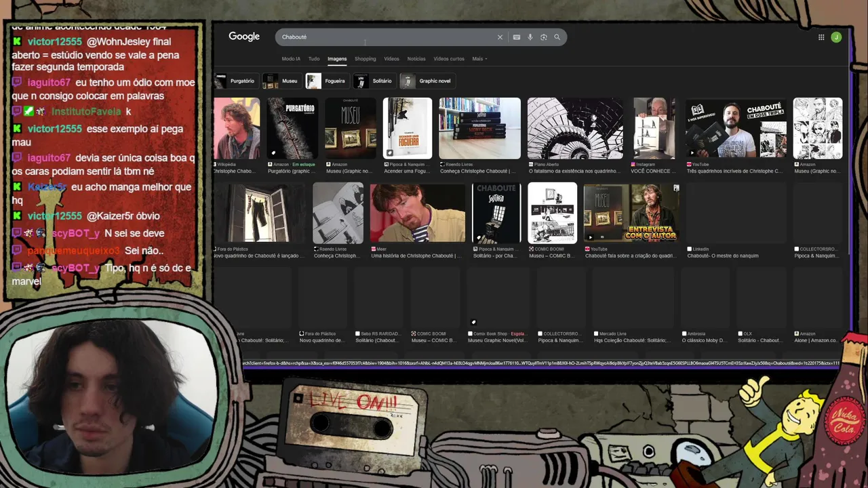
Task: Open the stacked books Roendo Livros thumbnail
Action: click(x=480, y=128)
